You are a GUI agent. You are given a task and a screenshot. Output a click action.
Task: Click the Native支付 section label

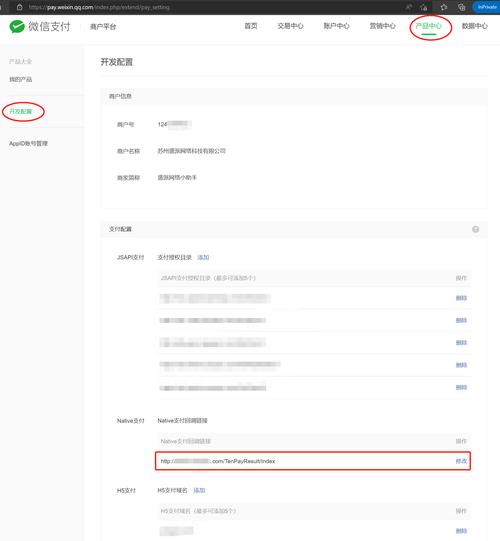[x=130, y=421]
